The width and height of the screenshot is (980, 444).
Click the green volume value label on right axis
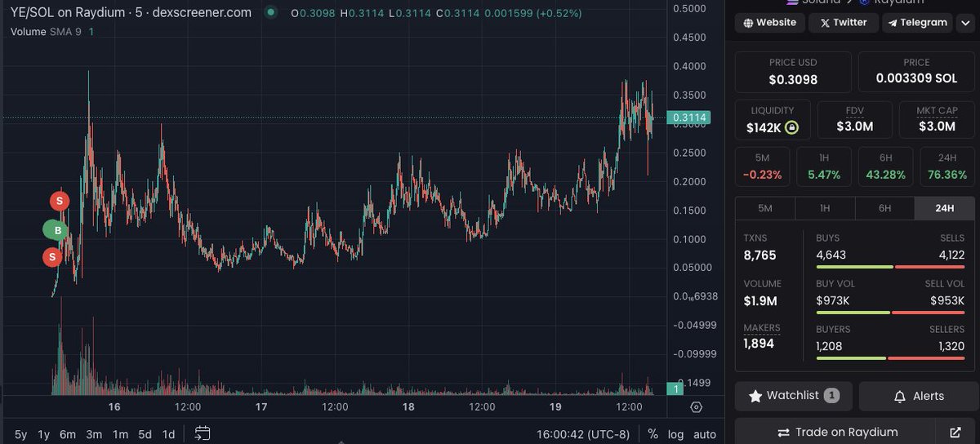pyautogui.click(x=674, y=390)
